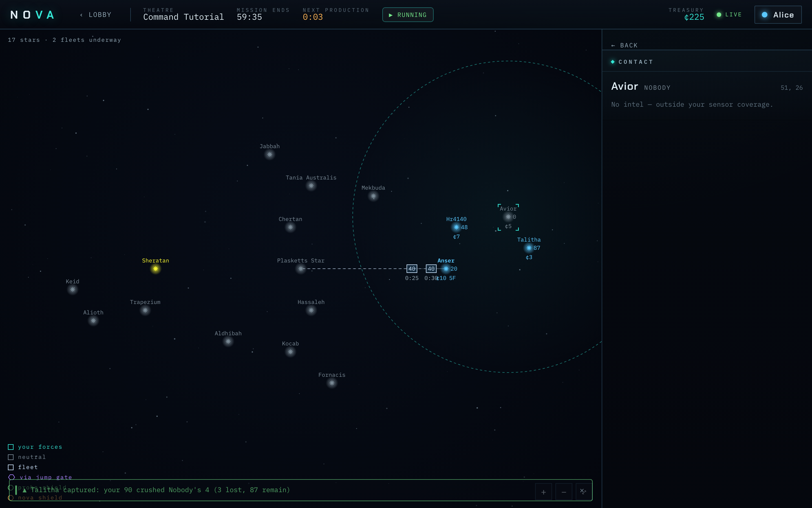Image resolution: width=812 pixels, height=508 pixels.
Task: Select the Chertan star
Action: click(290, 227)
